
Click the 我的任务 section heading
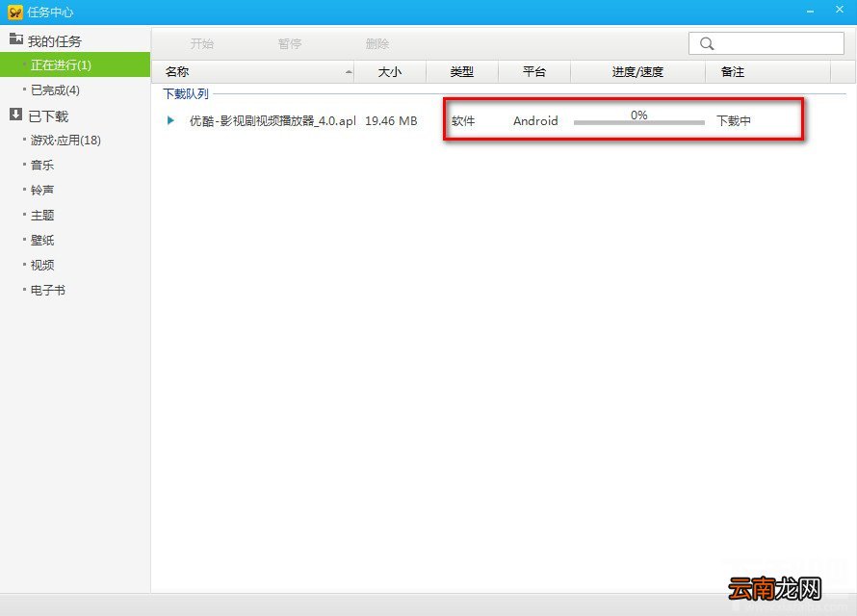coord(55,41)
